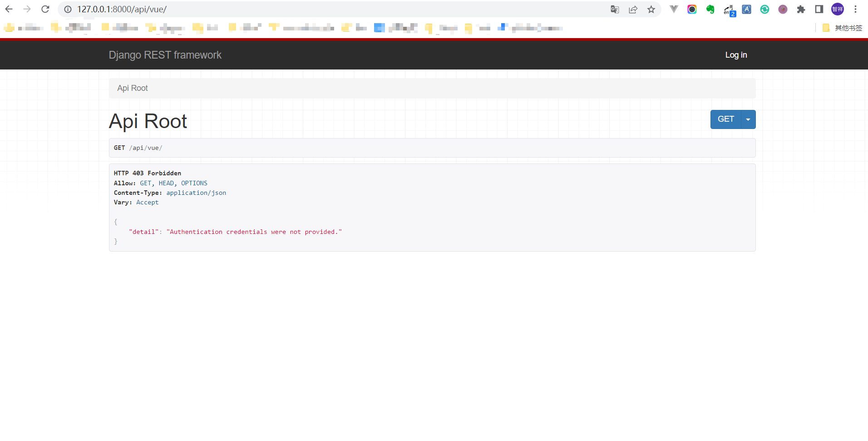The height and width of the screenshot is (441, 868).
Task: View site information icon in address bar
Action: click(x=68, y=9)
